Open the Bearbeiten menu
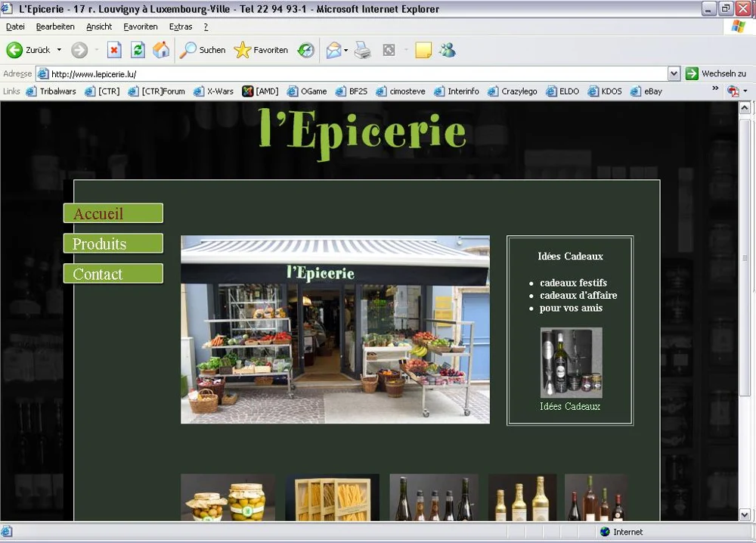This screenshot has height=543, width=756. pos(55,26)
